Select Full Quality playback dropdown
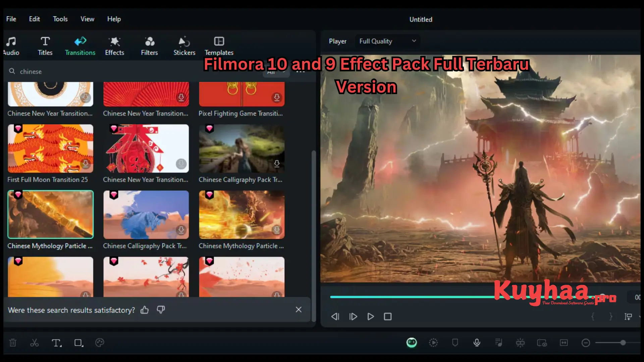Image resolution: width=644 pixels, height=362 pixels. coord(387,41)
